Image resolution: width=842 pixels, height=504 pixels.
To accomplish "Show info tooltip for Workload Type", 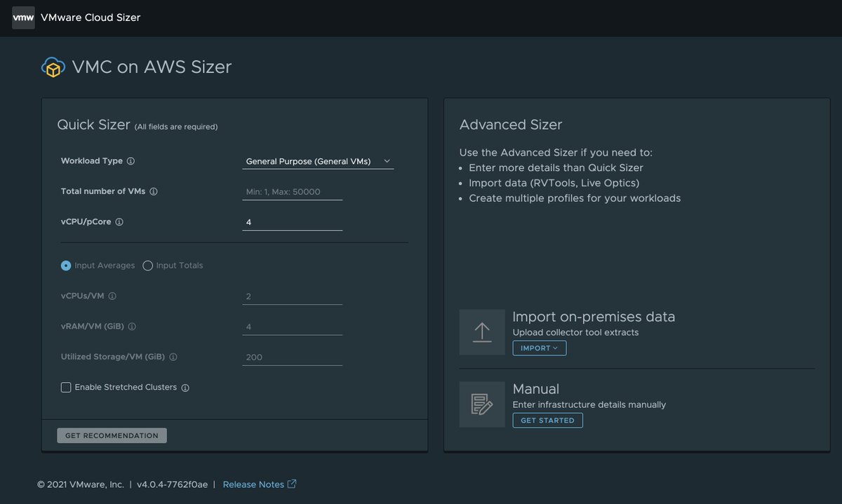I will (x=131, y=161).
